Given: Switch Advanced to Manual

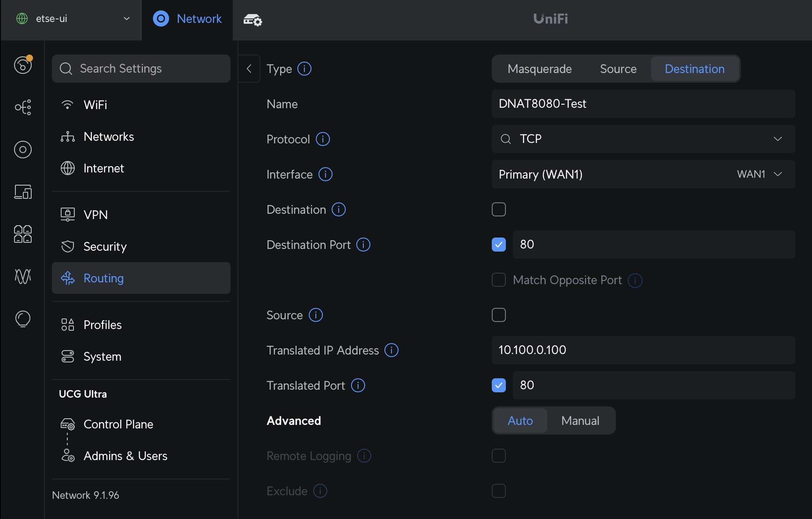Looking at the screenshot, I should coord(580,420).
